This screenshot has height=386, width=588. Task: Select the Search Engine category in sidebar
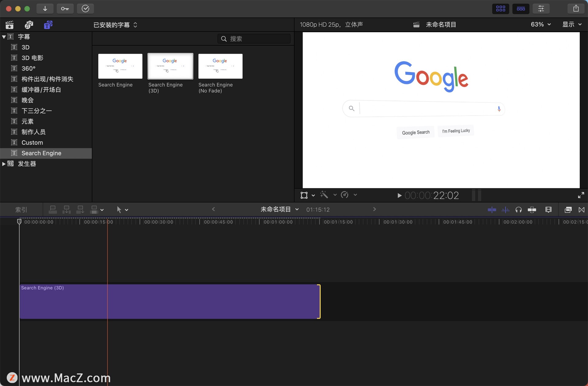coord(46,153)
